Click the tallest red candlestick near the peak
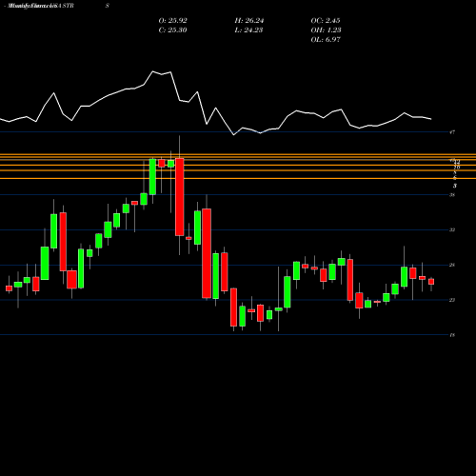This screenshot has width=476, height=476. (x=180, y=197)
